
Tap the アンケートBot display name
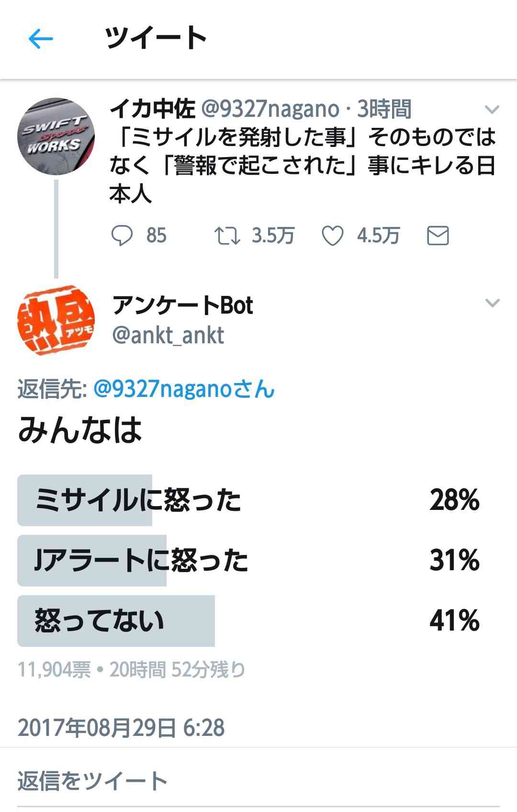182,305
